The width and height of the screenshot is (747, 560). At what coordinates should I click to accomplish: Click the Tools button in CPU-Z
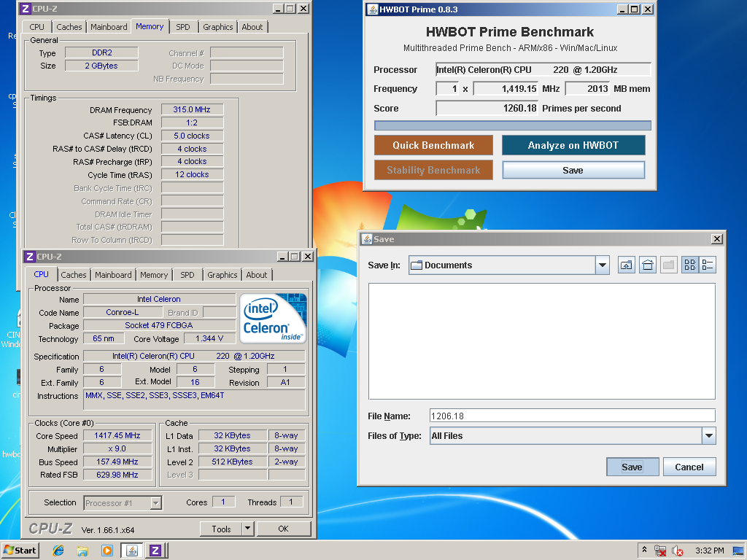[221, 529]
